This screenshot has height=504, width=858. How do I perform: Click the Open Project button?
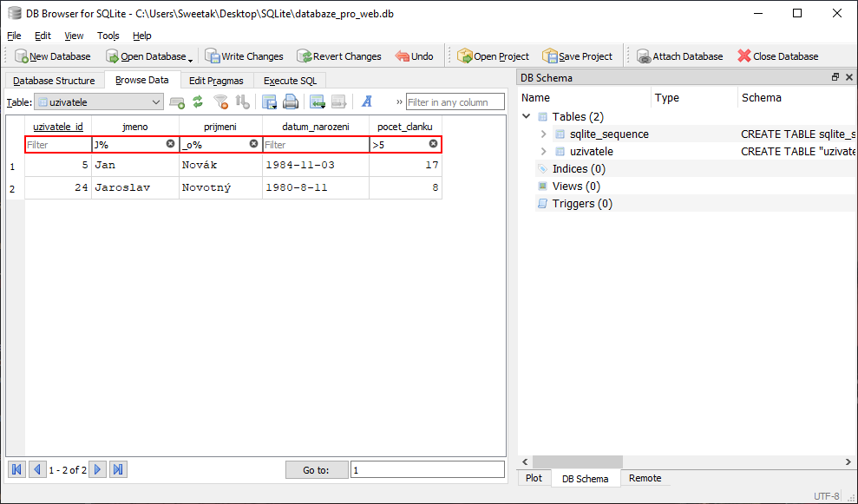click(x=493, y=56)
